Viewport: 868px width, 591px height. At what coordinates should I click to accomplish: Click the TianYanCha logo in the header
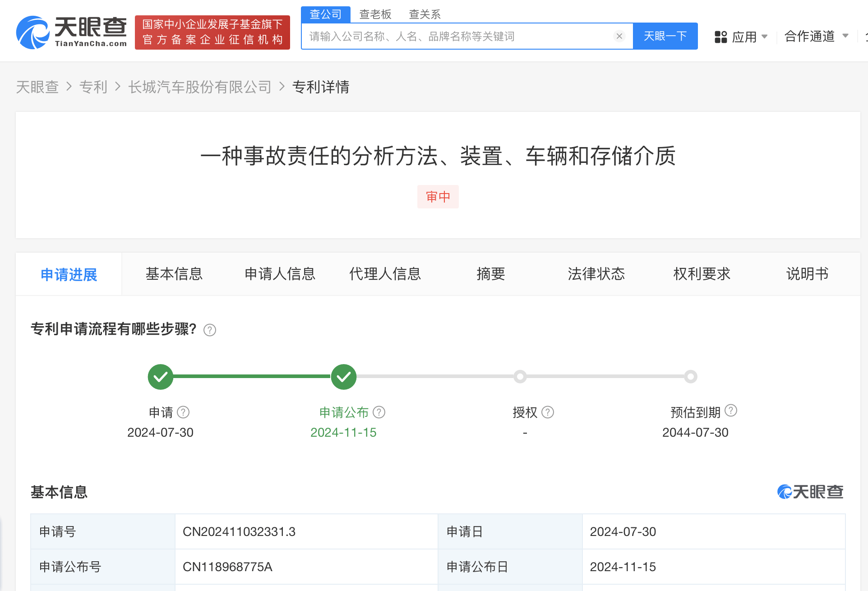coord(71,32)
